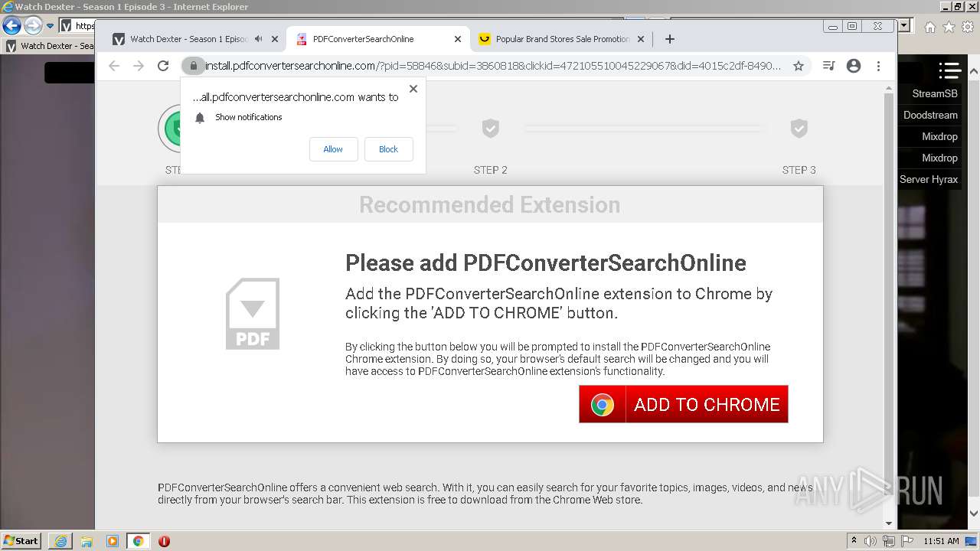The height and width of the screenshot is (551, 980).
Task: Open Chrome media controls icon
Action: [828, 66]
